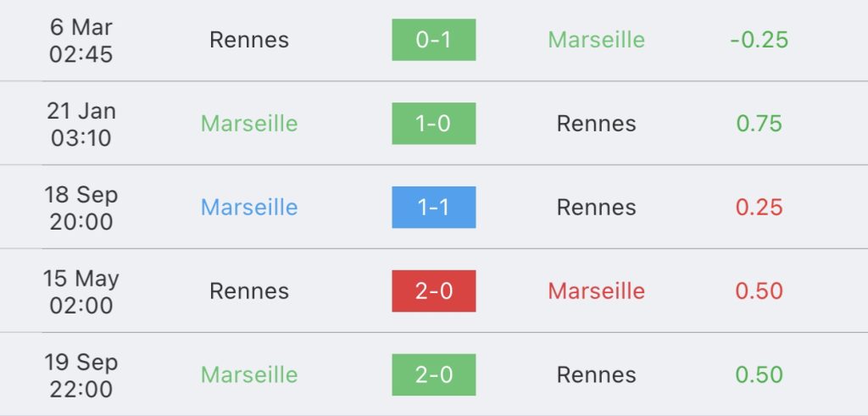The image size is (868, 416).
Task: Click Rennes in the 21 Jan row
Action: 596,124
